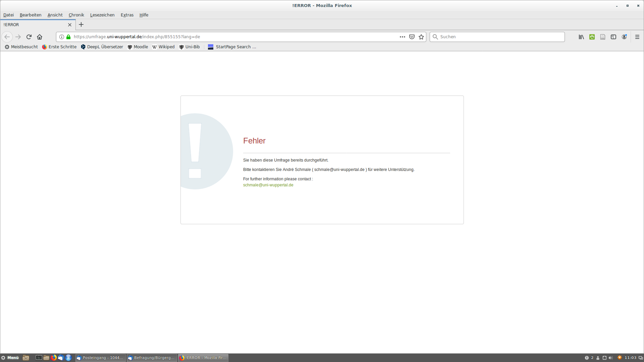Click the volume icon in system tray

point(611,358)
